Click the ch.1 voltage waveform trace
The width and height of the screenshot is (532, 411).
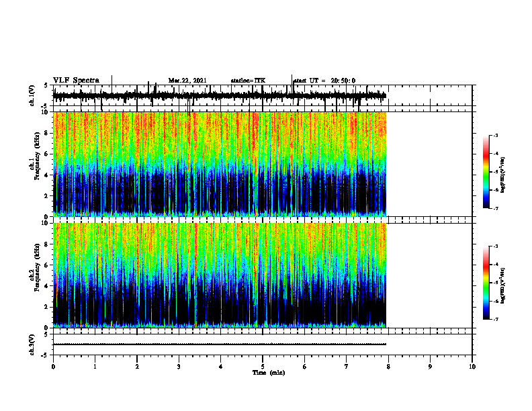(x=220, y=96)
